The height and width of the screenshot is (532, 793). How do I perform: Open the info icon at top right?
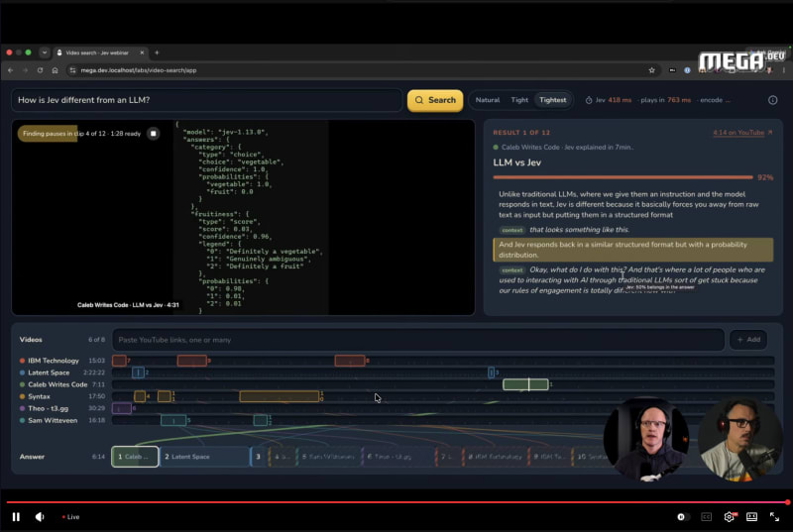point(773,100)
